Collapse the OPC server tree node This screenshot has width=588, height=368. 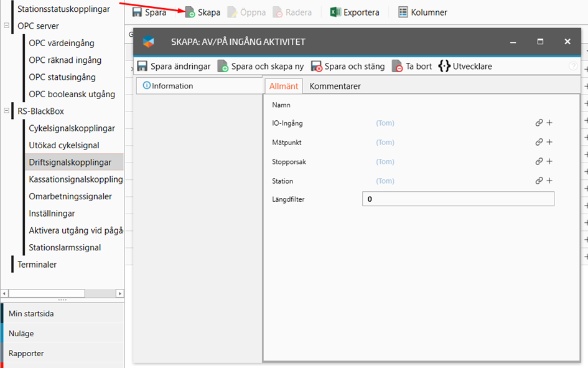(x=6, y=26)
